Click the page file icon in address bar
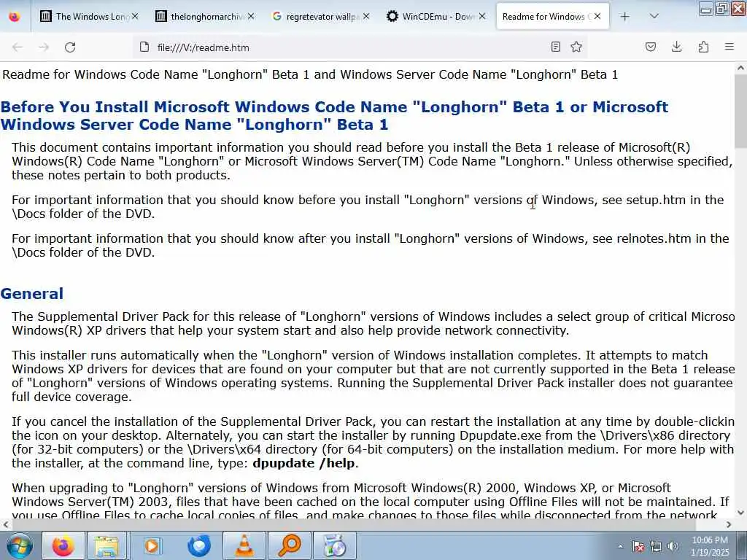The width and height of the screenshot is (747, 560). tap(144, 47)
